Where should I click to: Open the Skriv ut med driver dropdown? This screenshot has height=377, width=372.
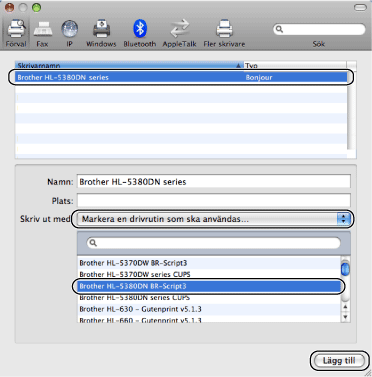tap(213, 219)
